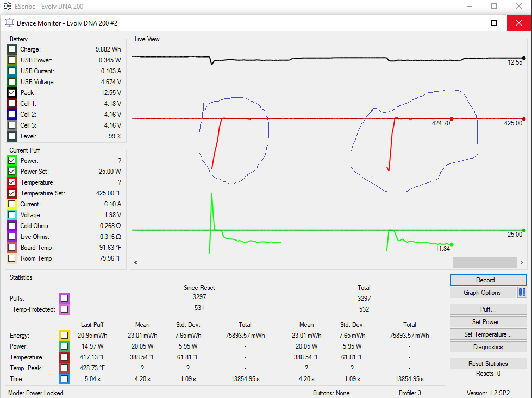Uncheck the Current Puff Temperature checkbox
Viewport: 532px width, 398px height.
(12, 182)
